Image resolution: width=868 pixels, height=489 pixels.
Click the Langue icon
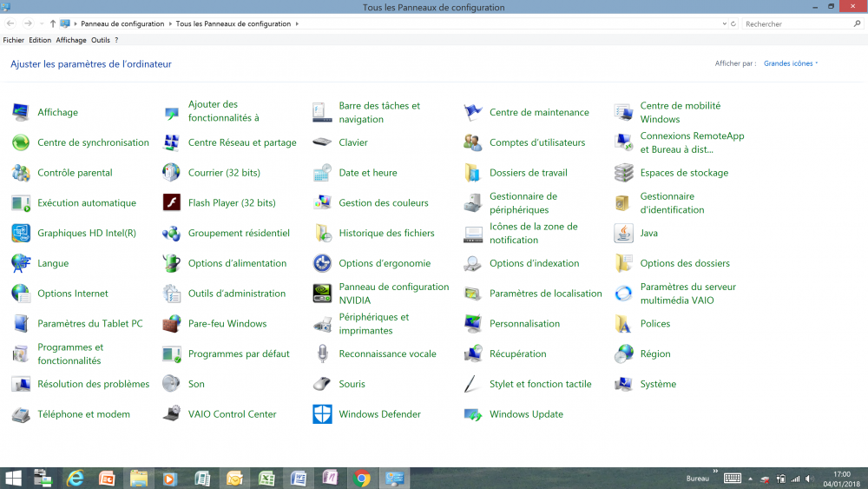click(x=21, y=263)
